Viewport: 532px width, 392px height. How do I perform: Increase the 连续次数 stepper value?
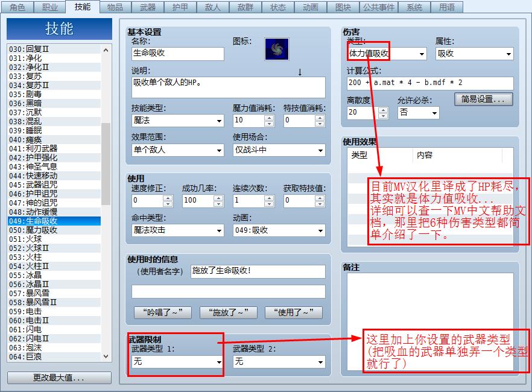click(x=269, y=198)
